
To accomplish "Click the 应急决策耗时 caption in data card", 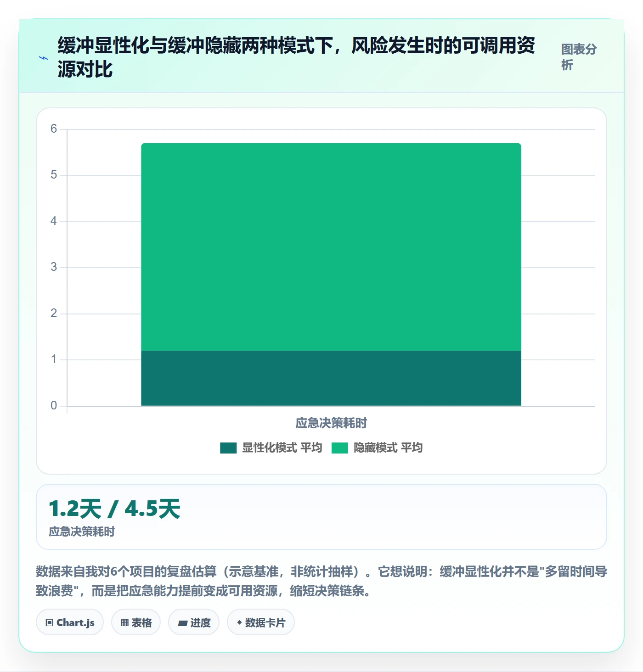I will pyautogui.click(x=82, y=532).
